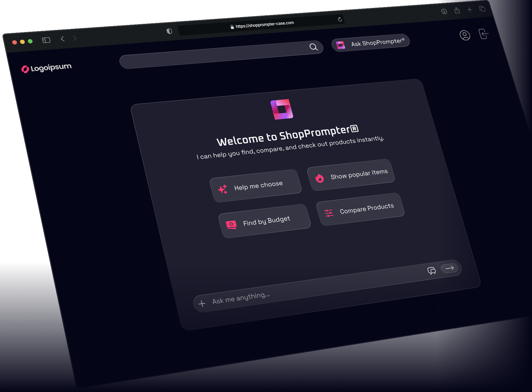Reload the page via address bar icon
532x392 pixels.
340,19
